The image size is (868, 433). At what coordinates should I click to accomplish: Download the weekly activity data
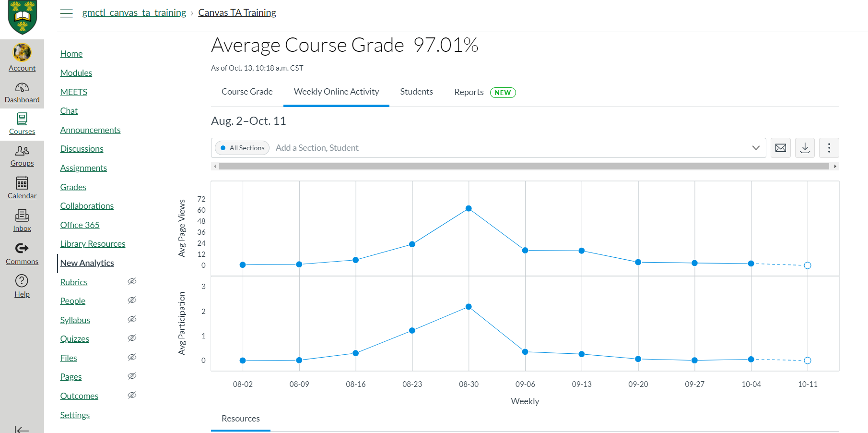(x=805, y=148)
